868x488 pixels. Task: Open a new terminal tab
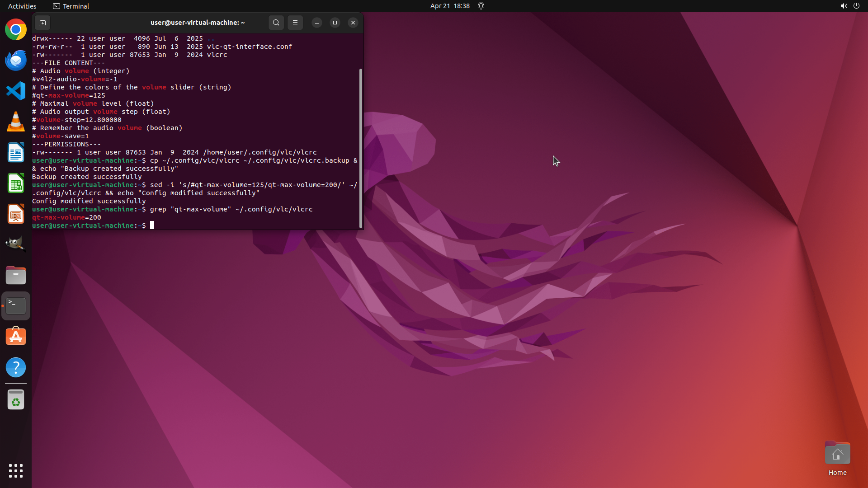42,23
